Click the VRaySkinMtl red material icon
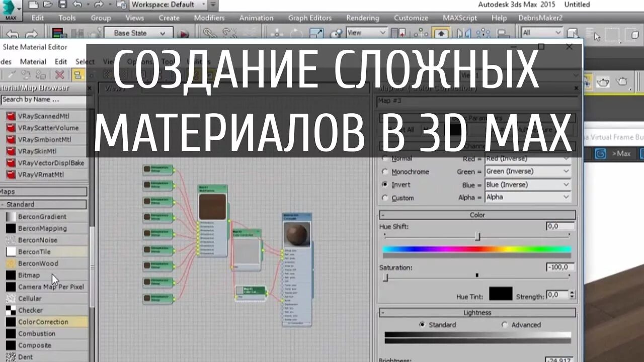 coord(11,151)
